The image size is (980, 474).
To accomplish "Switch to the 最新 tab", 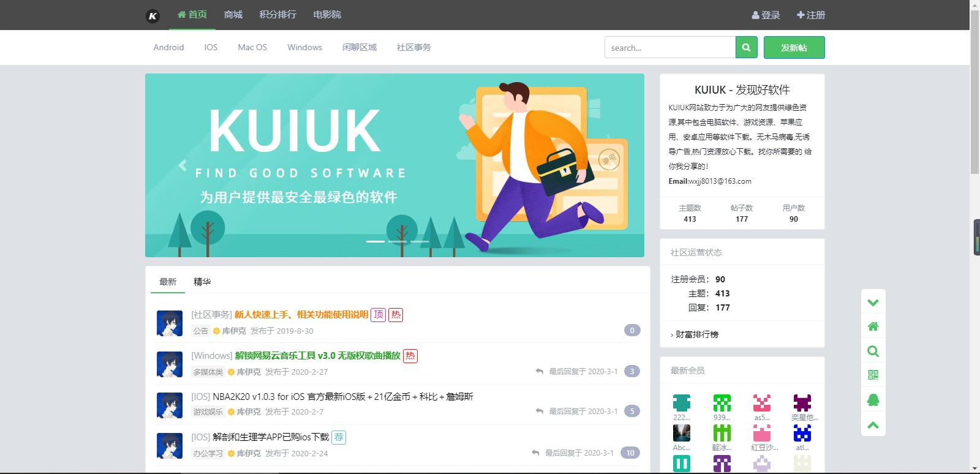I will (168, 282).
